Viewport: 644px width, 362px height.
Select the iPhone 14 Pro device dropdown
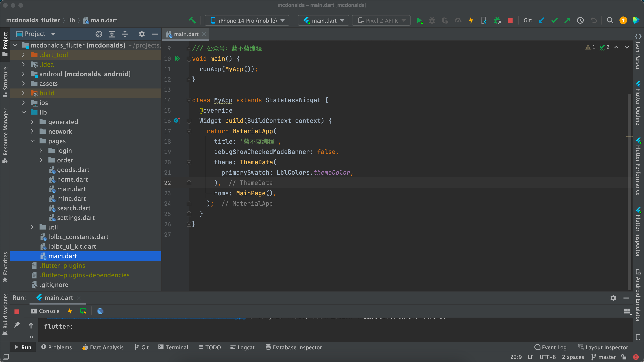tap(246, 20)
